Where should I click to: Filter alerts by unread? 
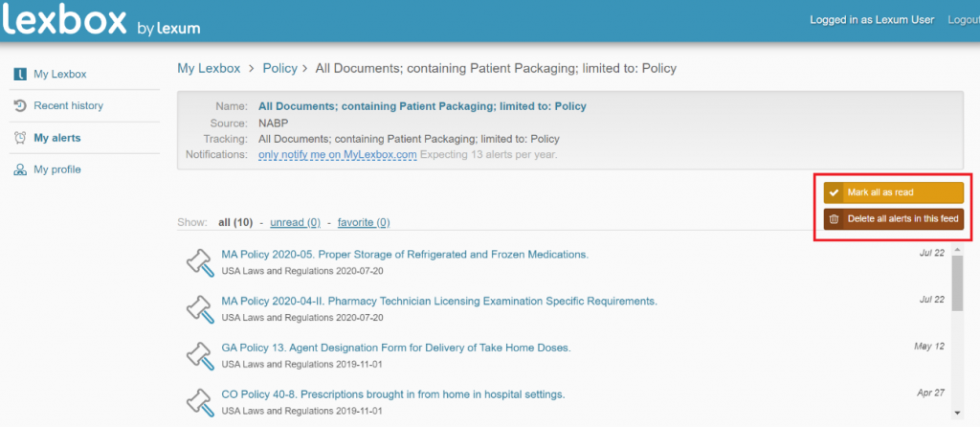click(295, 222)
